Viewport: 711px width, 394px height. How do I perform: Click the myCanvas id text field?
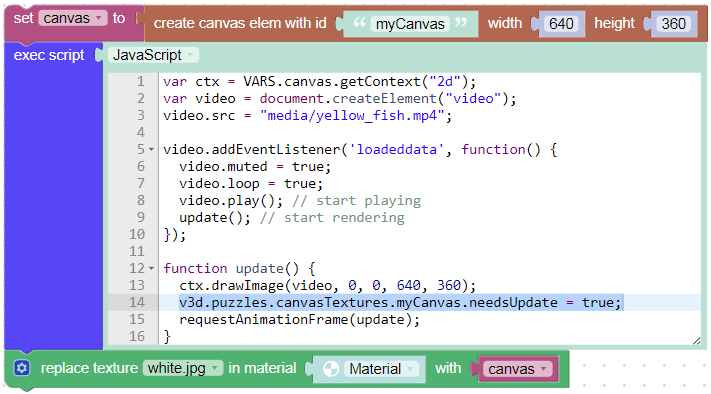[410, 24]
